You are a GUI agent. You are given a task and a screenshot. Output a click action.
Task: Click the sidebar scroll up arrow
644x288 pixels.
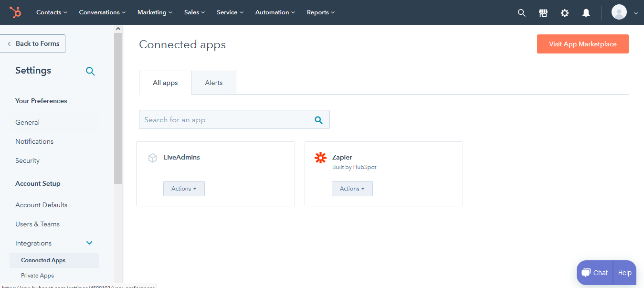click(x=118, y=29)
